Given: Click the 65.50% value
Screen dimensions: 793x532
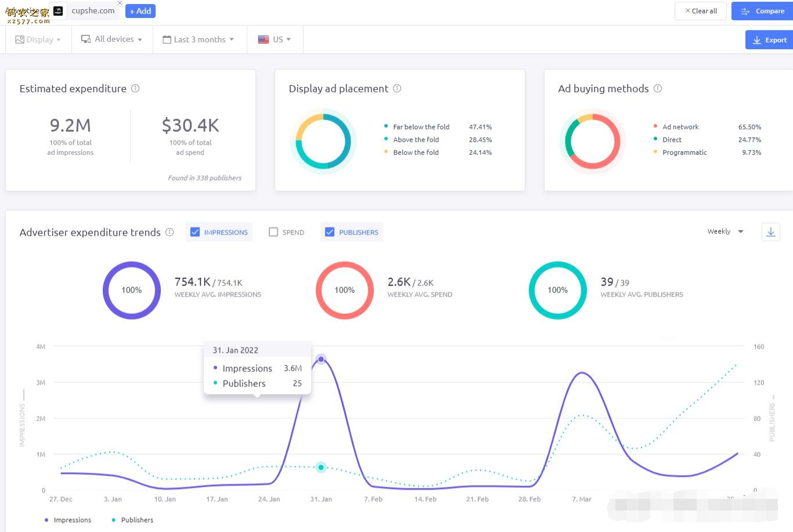Looking at the screenshot, I should click(749, 127).
